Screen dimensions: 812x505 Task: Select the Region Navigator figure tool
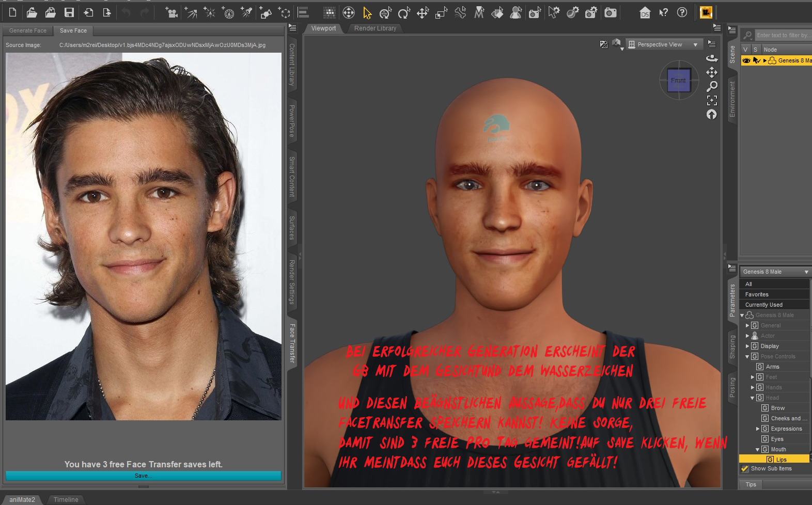(516, 12)
